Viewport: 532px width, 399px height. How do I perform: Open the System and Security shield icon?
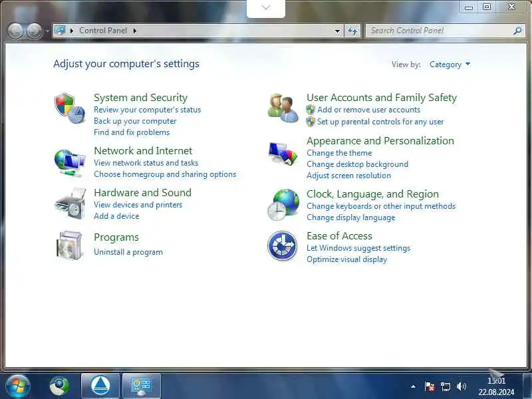[70, 108]
